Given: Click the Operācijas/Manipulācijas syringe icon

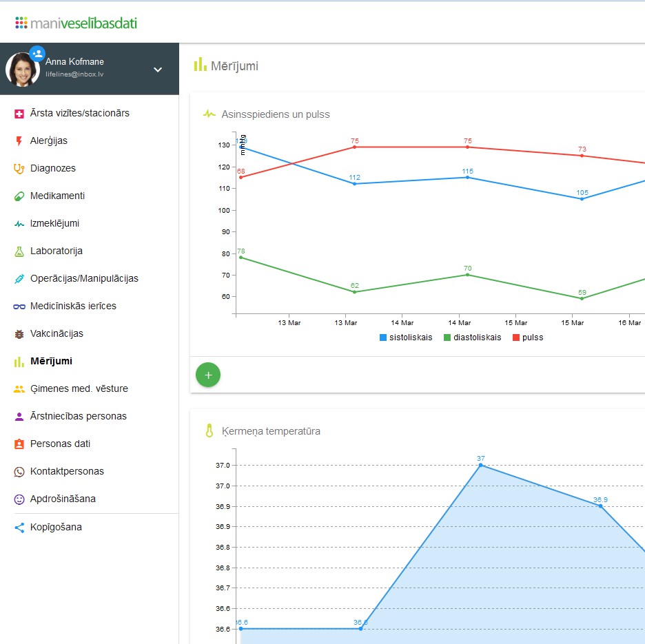Looking at the screenshot, I should pyautogui.click(x=19, y=279).
